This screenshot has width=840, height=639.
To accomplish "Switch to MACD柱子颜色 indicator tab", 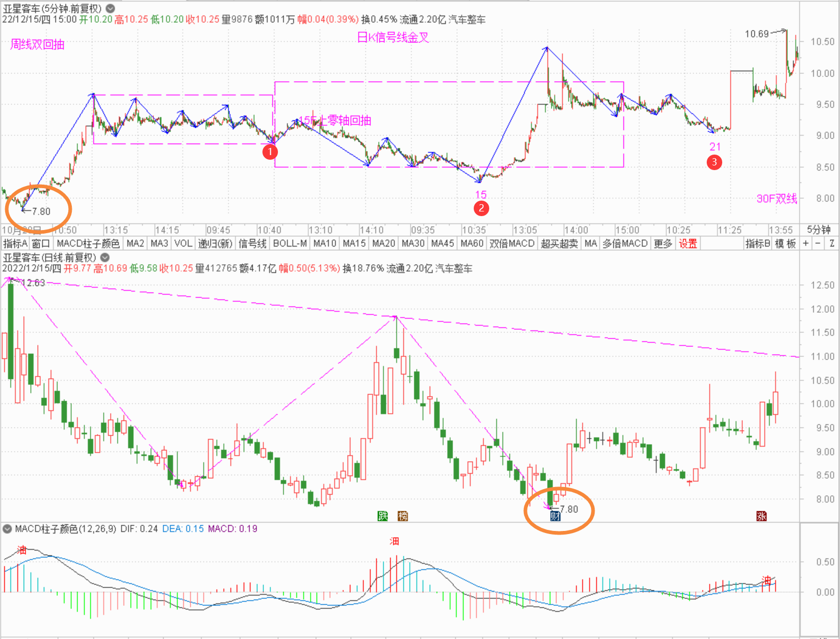I will 88,244.
